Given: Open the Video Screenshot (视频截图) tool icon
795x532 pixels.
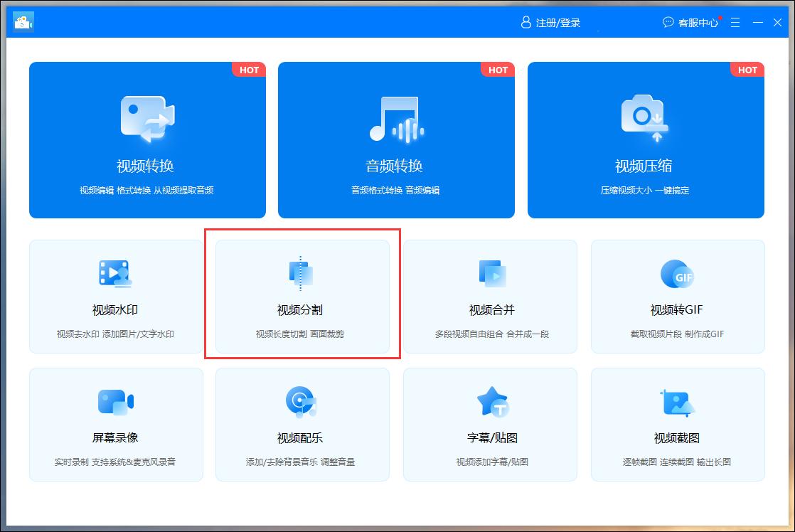Looking at the screenshot, I should 677,400.
